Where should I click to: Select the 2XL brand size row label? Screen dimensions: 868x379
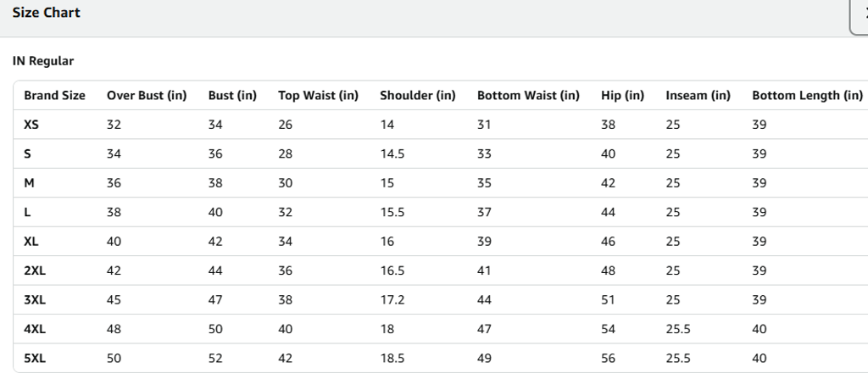(35, 270)
